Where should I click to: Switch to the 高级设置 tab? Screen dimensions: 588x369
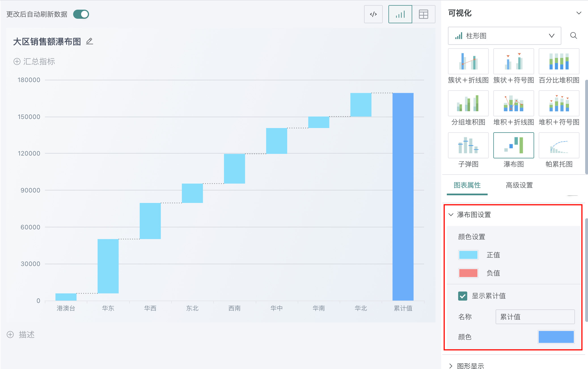[x=519, y=185]
